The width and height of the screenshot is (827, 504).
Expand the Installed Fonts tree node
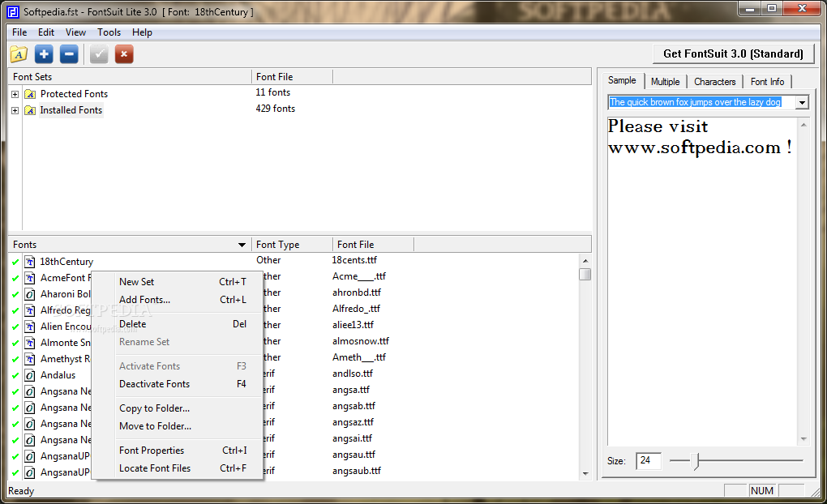click(x=15, y=110)
